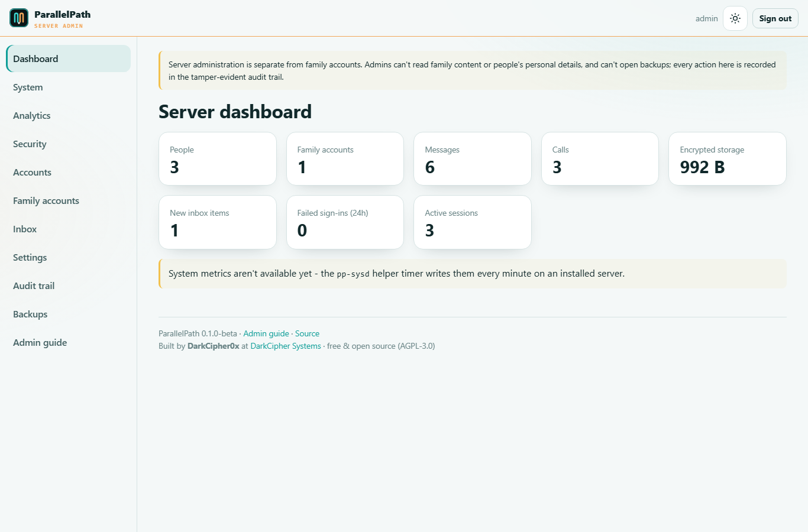Click the 992 B storage value
Image resolution: width=808 pixels, height=532 pixels.
[702, 167]
